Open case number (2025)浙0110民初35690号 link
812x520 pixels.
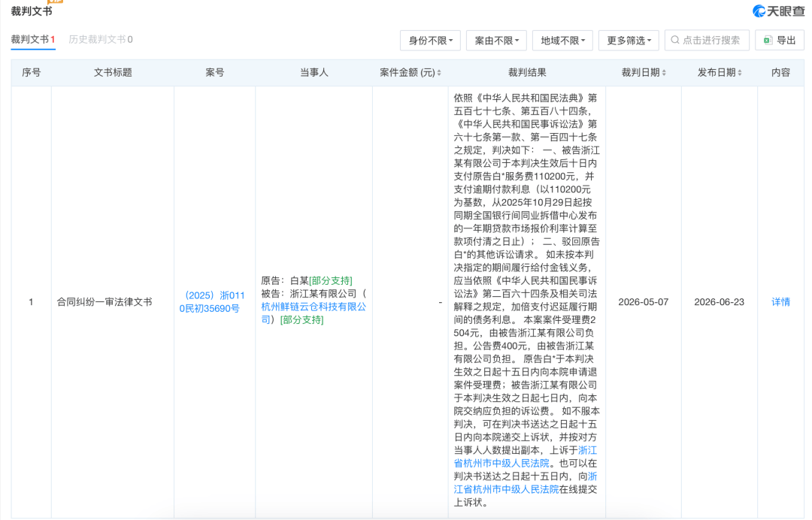pos(212,301)
